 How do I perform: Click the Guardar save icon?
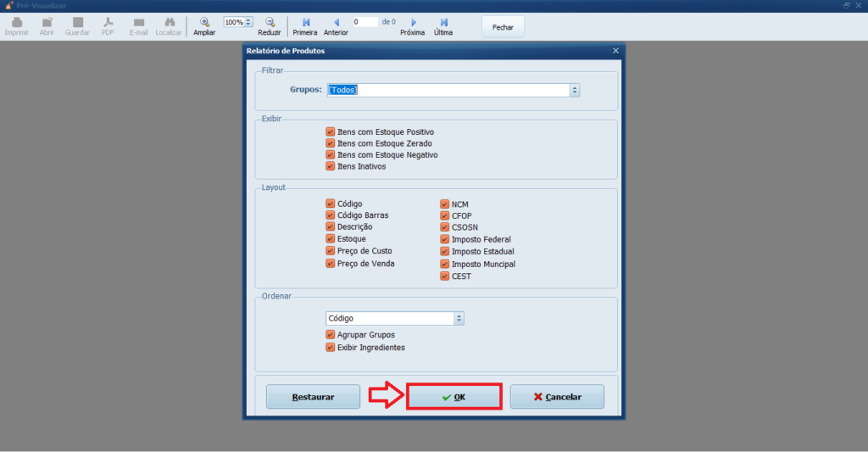(77, 23)
